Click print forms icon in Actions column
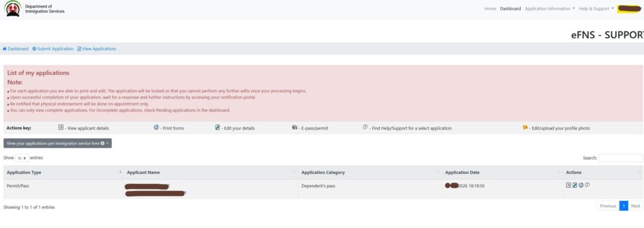 click(580, 185)
